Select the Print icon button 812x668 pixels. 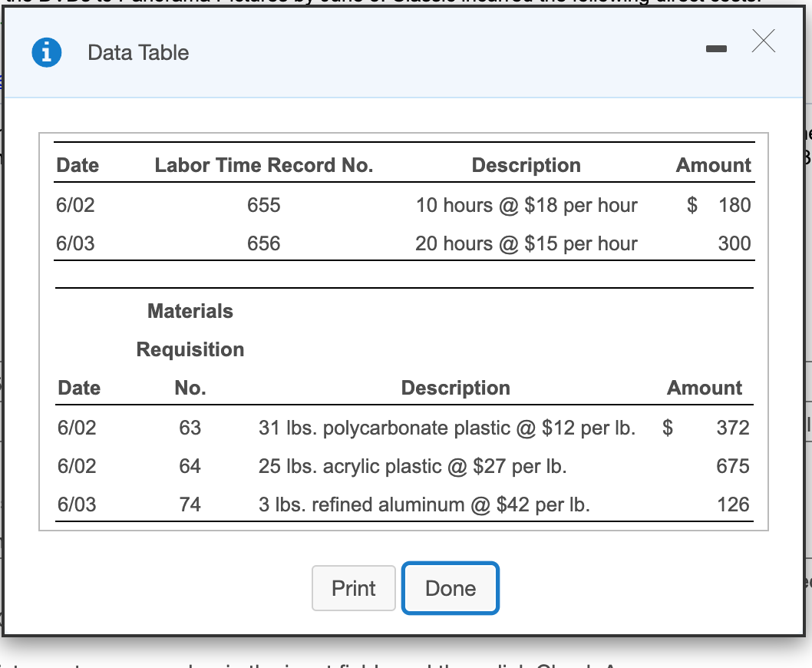click(353, 588)
